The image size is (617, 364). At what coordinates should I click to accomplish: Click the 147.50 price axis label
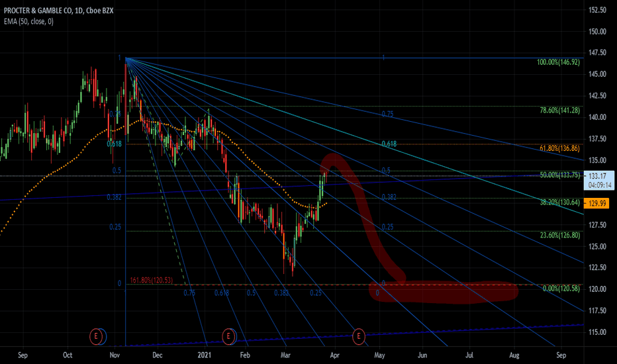pyautogui.click(x=597, y=53)
